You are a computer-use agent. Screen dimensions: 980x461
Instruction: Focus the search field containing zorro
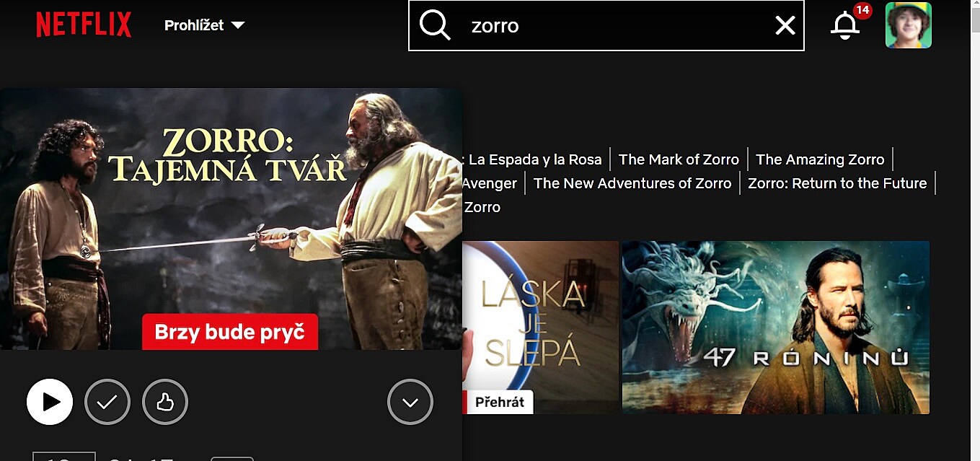(x=606, y=26)
